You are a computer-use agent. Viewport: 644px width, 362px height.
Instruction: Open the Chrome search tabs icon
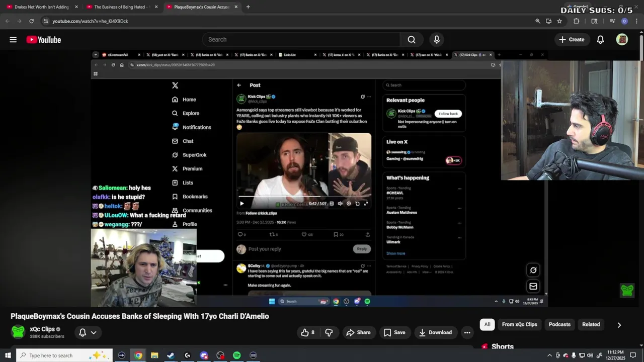click(594, 21)
